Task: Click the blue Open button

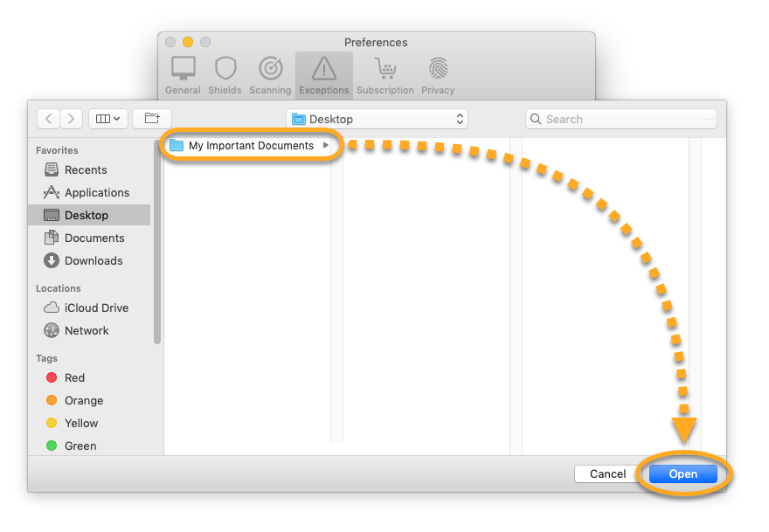Action: coord(683,473)
